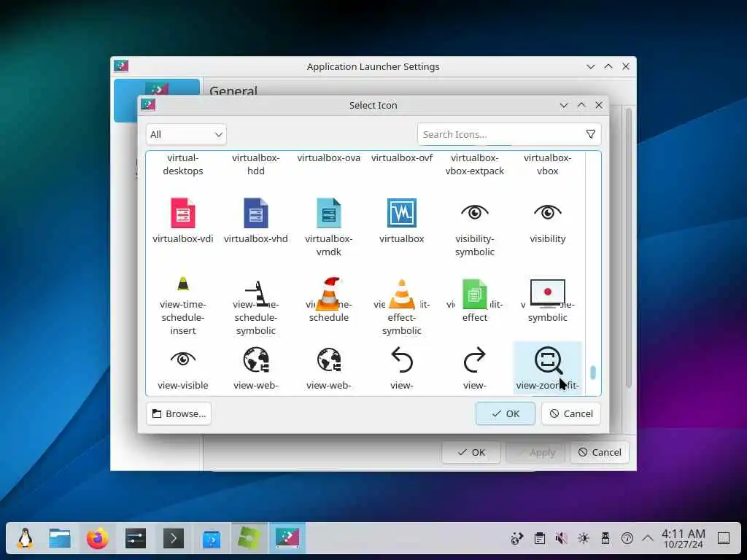Click the virtualbox-ova label
Viewport: 747px width, 560px height.
pos(329,158)
